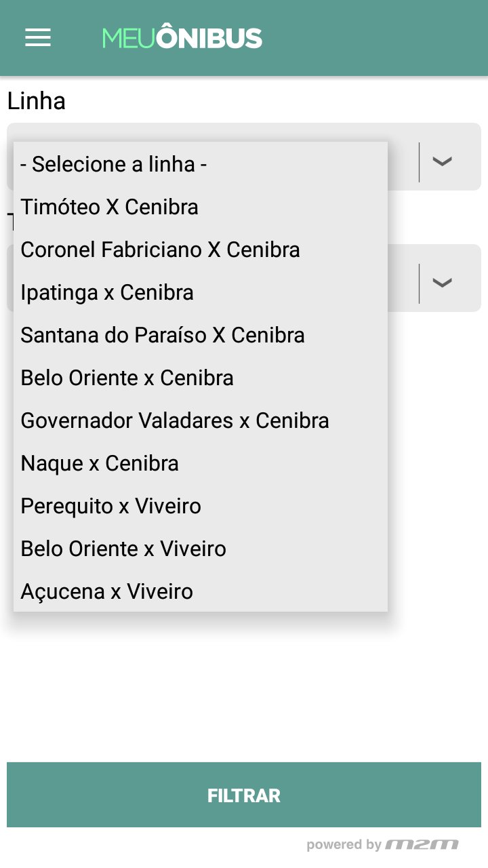488x868 pixels.
Task: Tap the Linha field label
Action: coord(37,101)
